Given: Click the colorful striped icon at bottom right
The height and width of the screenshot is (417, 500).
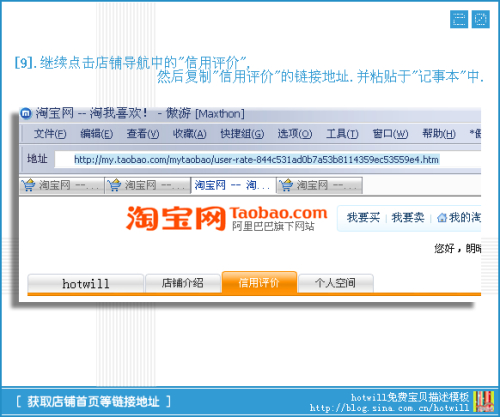Looking at the screenshot, I should pos(484,402).
